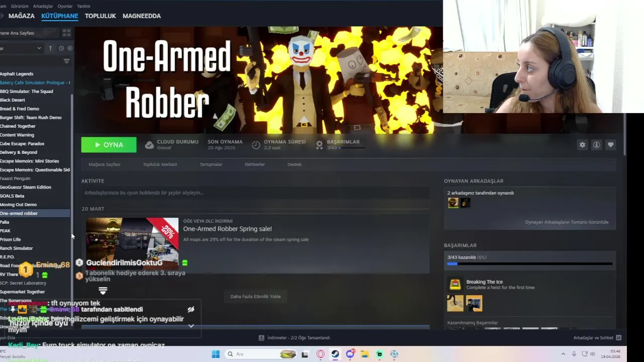
Task: Open the Destek link
Action: pyautogui.click(x=294, y=164)
